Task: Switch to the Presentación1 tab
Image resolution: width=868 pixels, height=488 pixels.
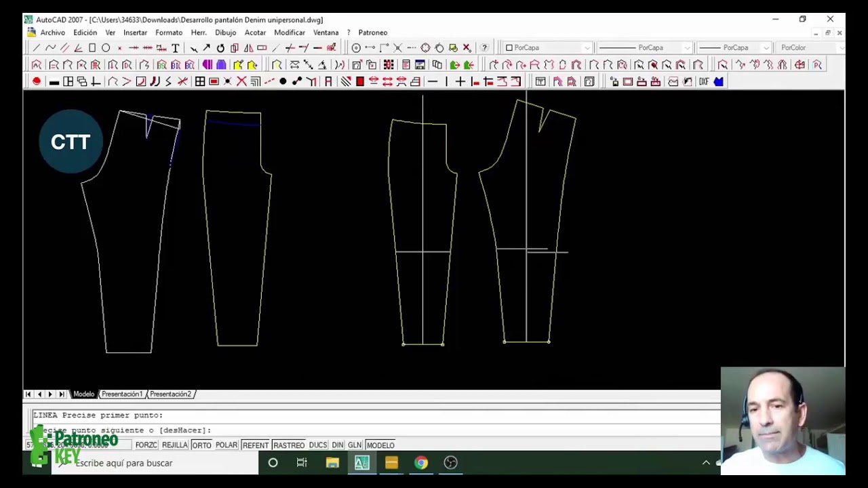Action: click(122, 394)
